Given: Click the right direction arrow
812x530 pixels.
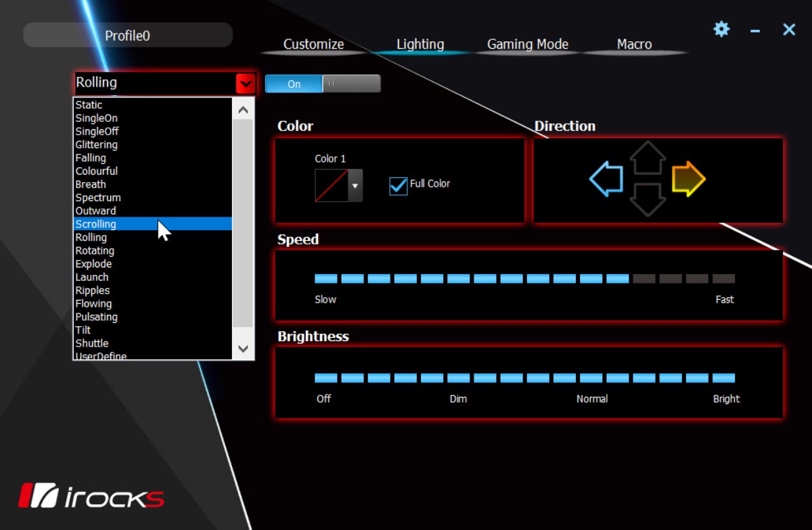Looking at the screenshot, I should click(x=688, y=179).
